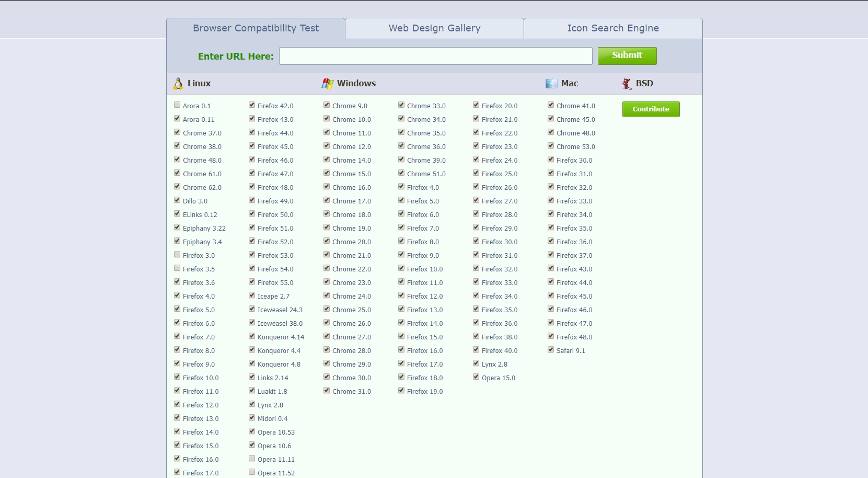Click the Mac section heading

point(570,84)
